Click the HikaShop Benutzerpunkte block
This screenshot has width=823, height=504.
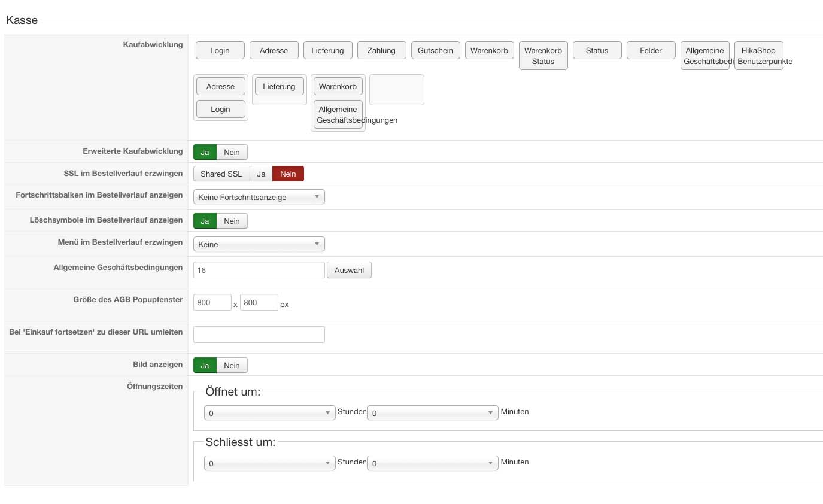pyautogui.click(x=758, y=56)
